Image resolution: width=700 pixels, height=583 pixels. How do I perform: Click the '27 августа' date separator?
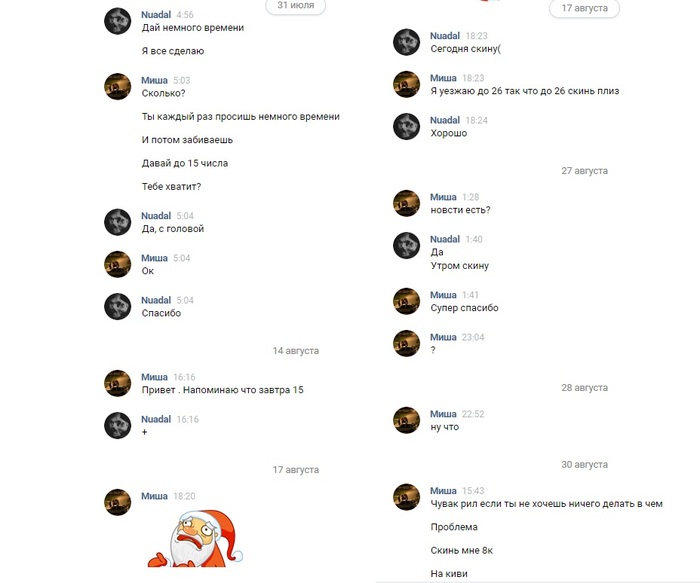584,171
